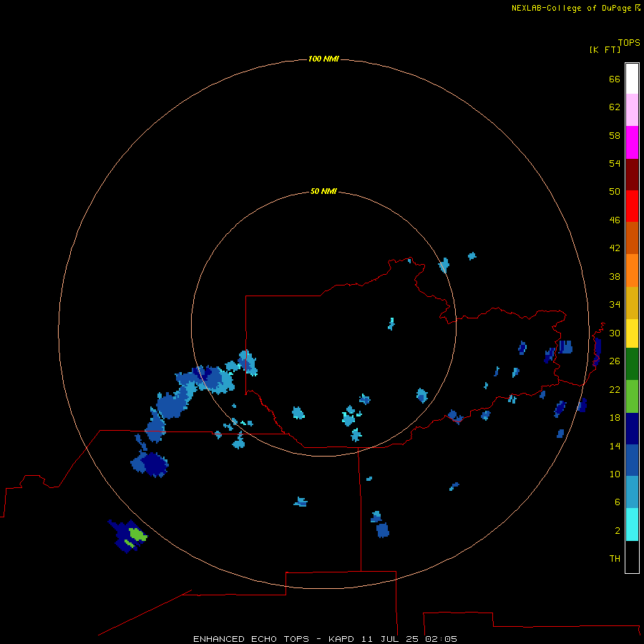The width and height of the screenshot is (644, 644).
Task: Click the legend value '50'
Action: (x=615, y=192)
